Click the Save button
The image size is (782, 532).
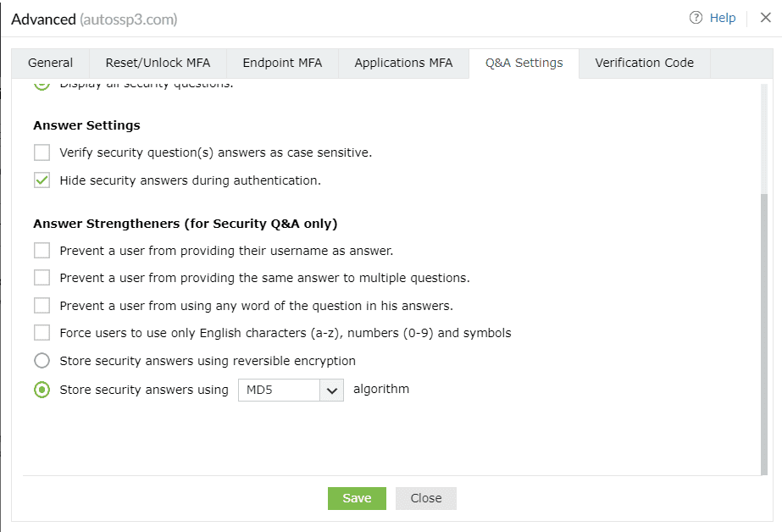click(x=357, y=498)
